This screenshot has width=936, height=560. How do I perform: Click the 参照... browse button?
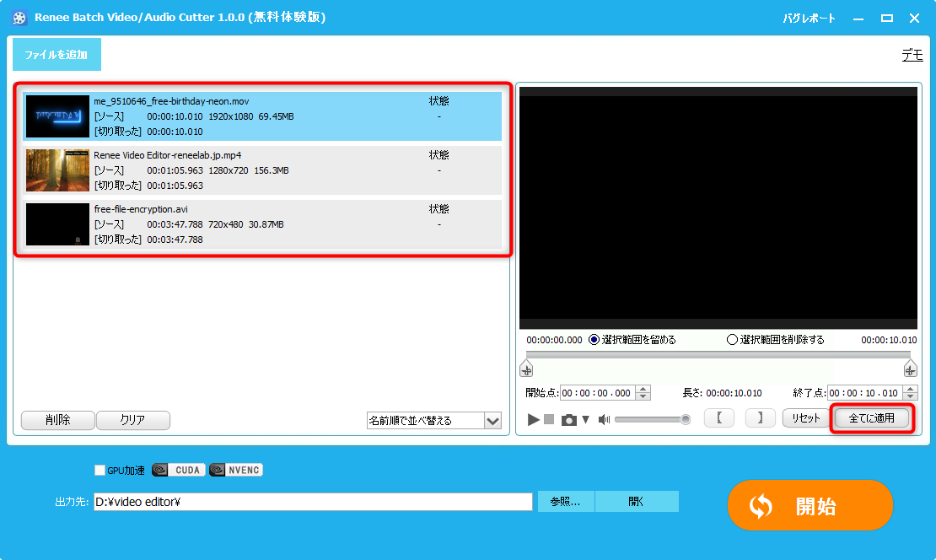tap(565, 502)
